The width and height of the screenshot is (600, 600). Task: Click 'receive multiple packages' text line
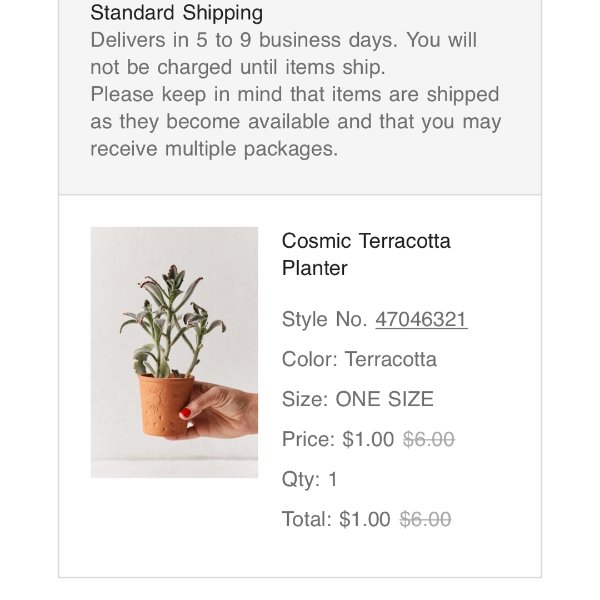pos(214,149)
